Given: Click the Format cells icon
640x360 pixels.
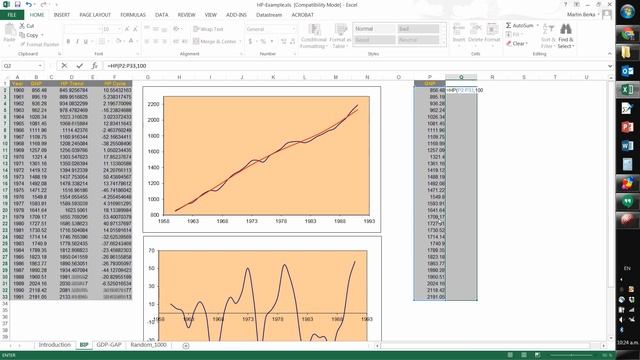Looking at the screenshot, I should click(492, 29).
